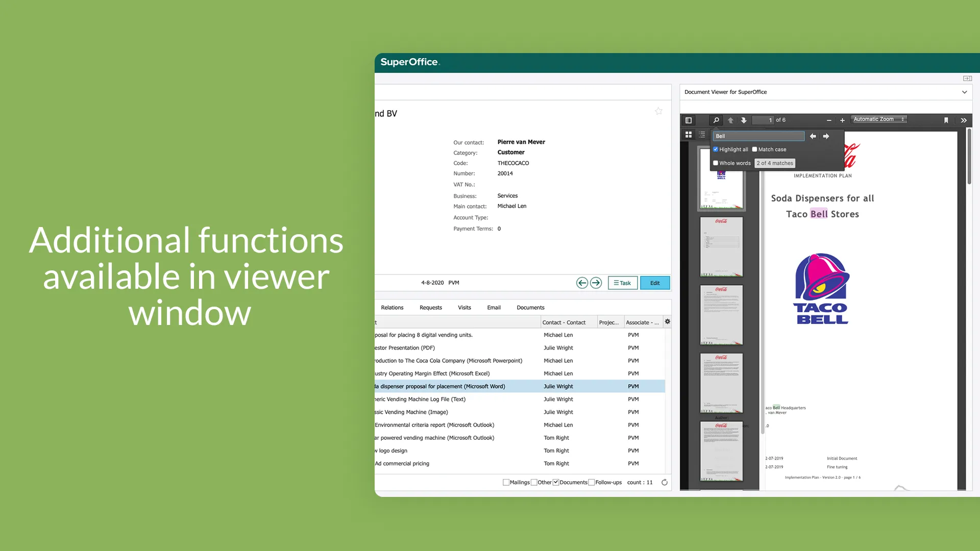Enable the Whole words checkbox
Image resolution: width=980 pixels, height=551 pixels.
coord(716,163)
